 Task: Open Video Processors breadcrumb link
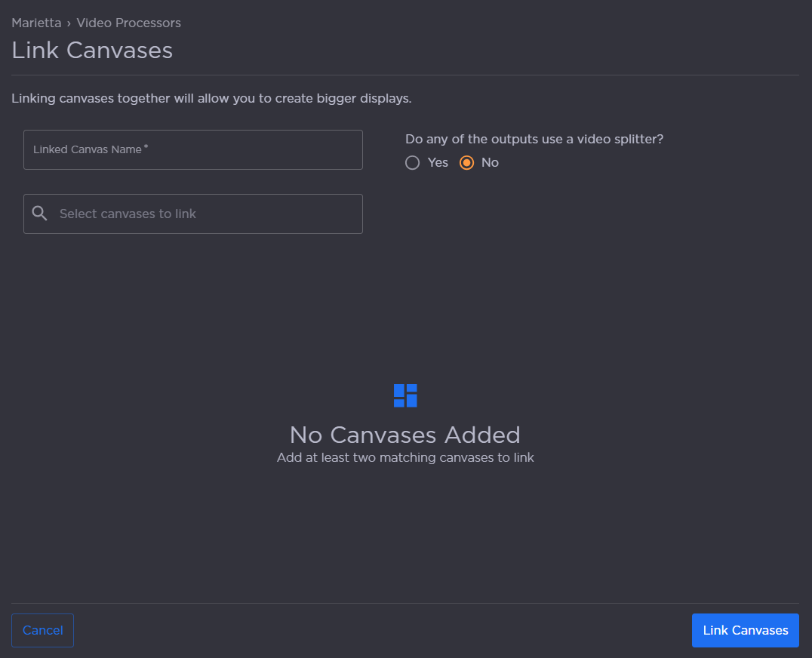point(128,23)
